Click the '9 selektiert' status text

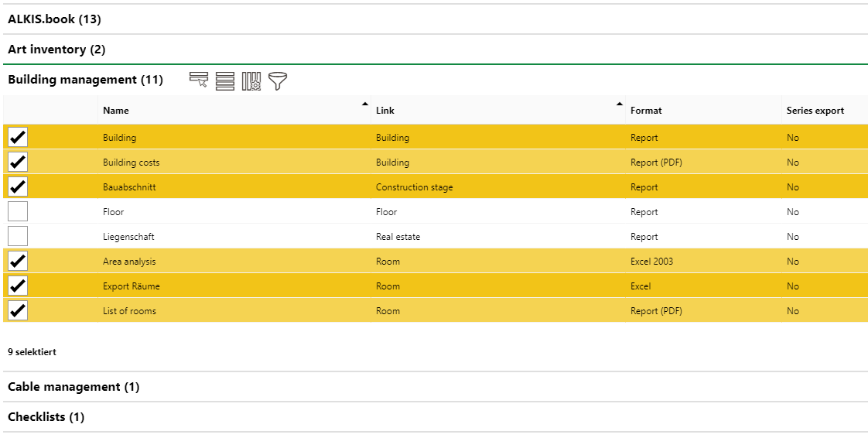click(x=32, y=351)
